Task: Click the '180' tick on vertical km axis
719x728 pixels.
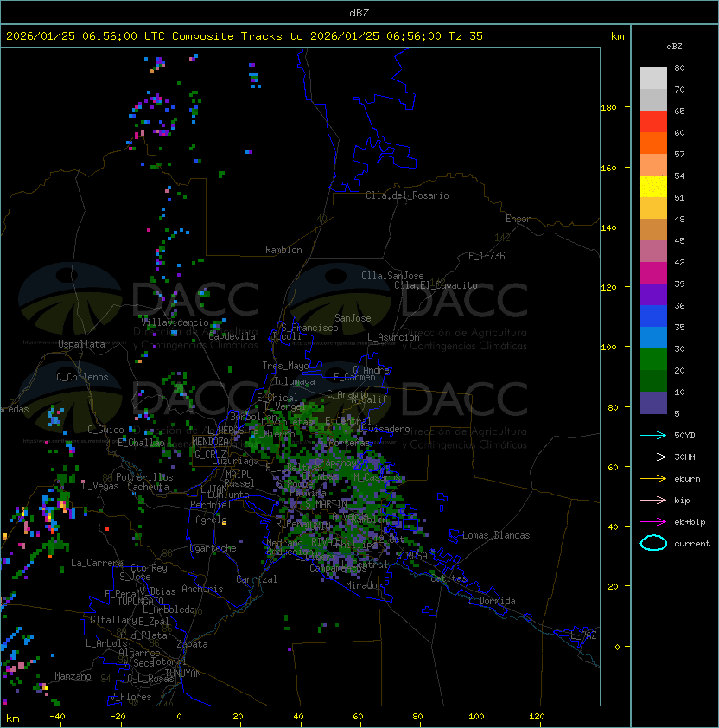Action: click(608, 108)
